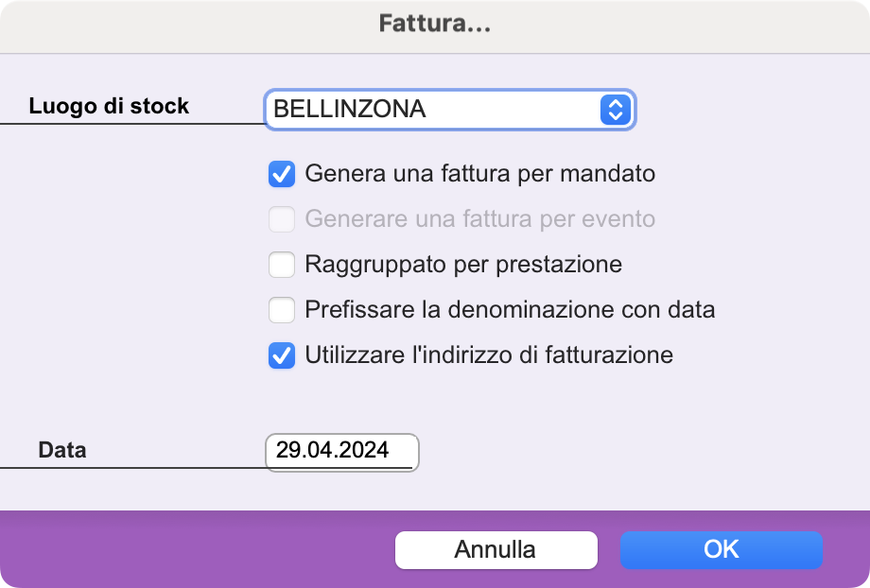
Task: Click the blue up-down arrows of stock dropdown
Action: 616,110
